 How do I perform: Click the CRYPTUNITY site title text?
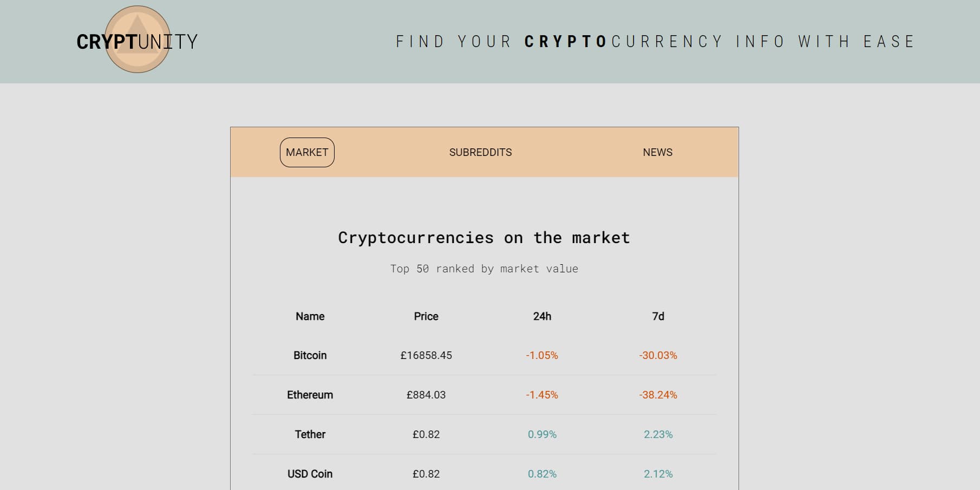(x=137, y=42)
